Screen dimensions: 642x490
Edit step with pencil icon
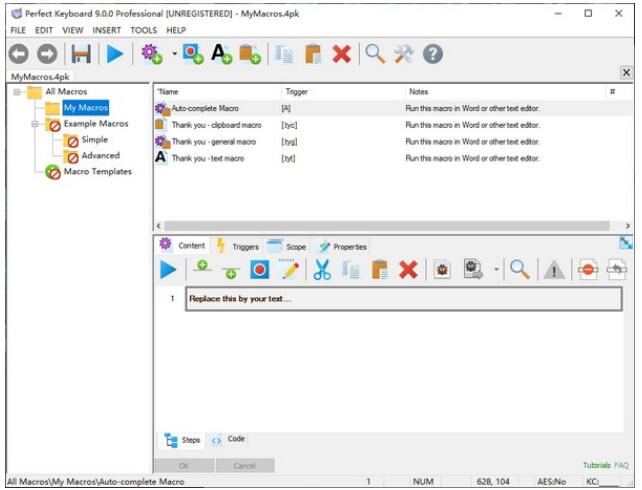click(290, 269)
